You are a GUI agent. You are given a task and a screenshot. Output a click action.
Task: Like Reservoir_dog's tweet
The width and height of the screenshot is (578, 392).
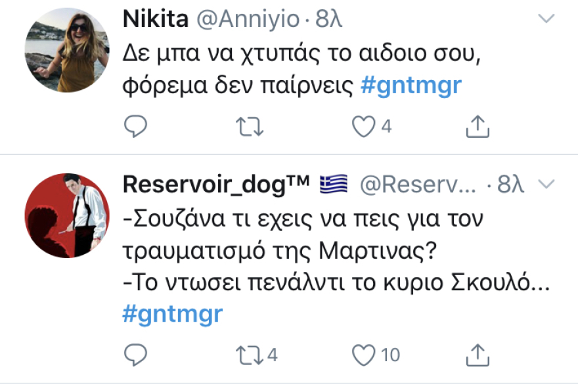(365, 353)
